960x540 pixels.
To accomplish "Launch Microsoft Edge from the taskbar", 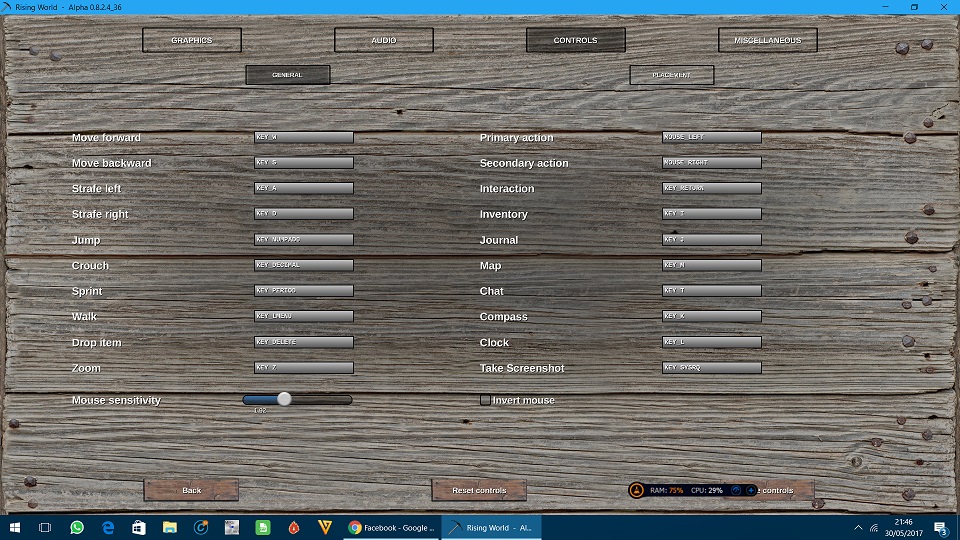I will (108, 527).
